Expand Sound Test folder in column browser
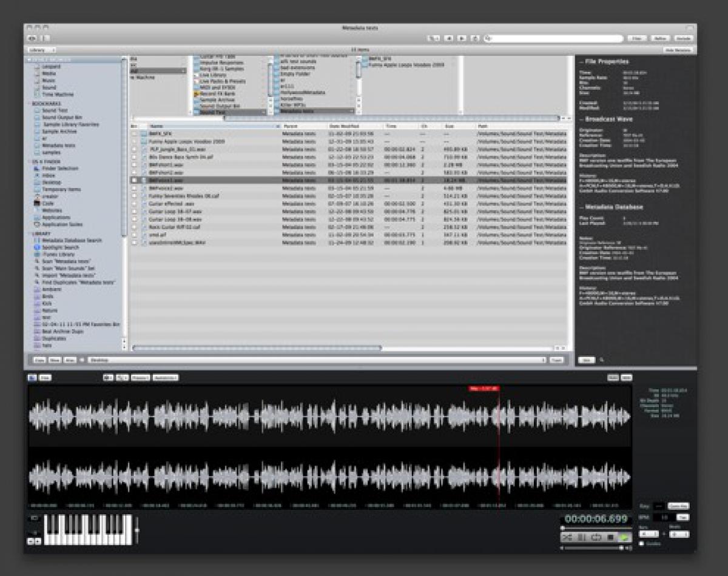This screenshot has width=728, height=576. click(229, 112)
